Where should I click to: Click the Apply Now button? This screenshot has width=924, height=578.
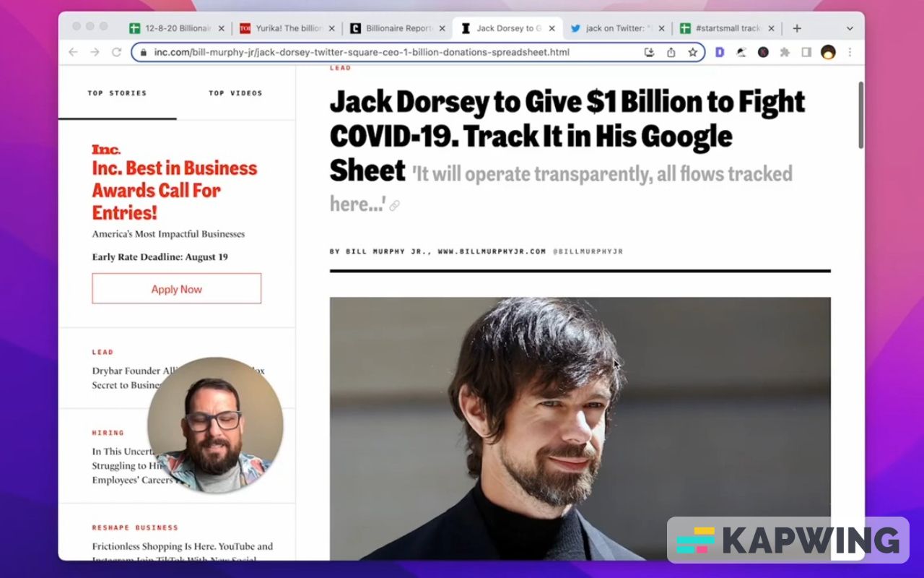click(177, 289)
